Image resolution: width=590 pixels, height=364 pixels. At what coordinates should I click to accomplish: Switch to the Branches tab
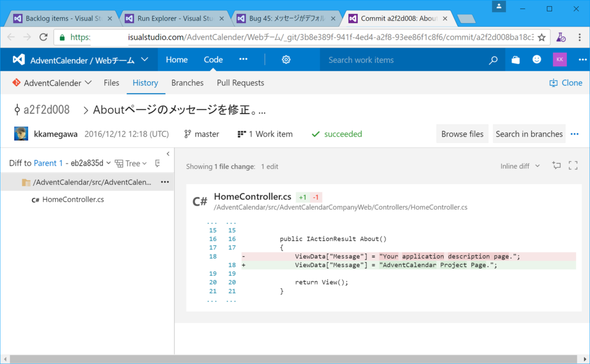click(x=187, y=83)
